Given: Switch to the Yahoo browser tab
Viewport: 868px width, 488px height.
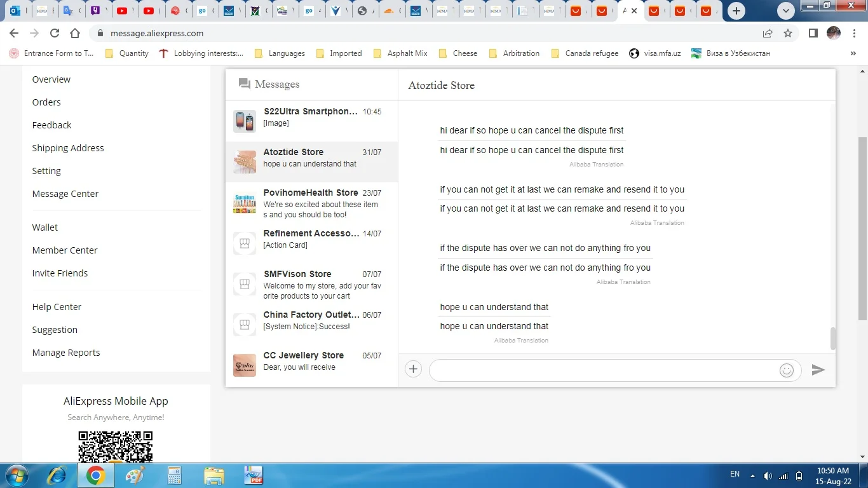Looking at the screenshot, I should (96, 11).
